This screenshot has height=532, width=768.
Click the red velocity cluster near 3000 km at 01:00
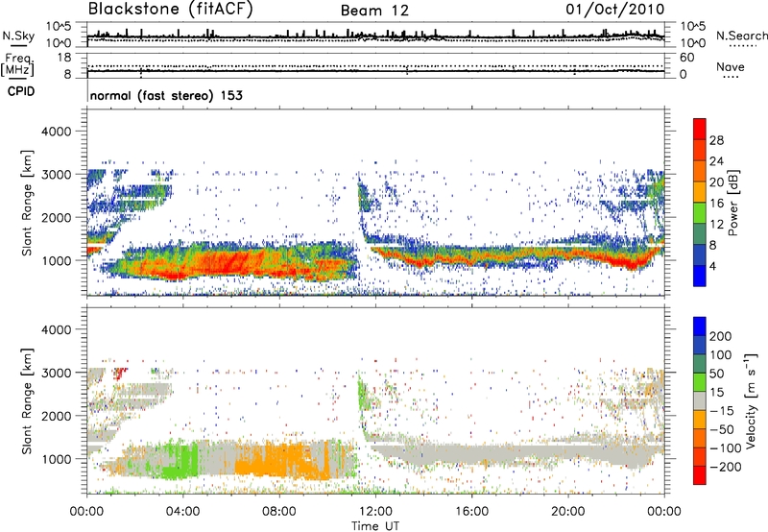point(120,374)
